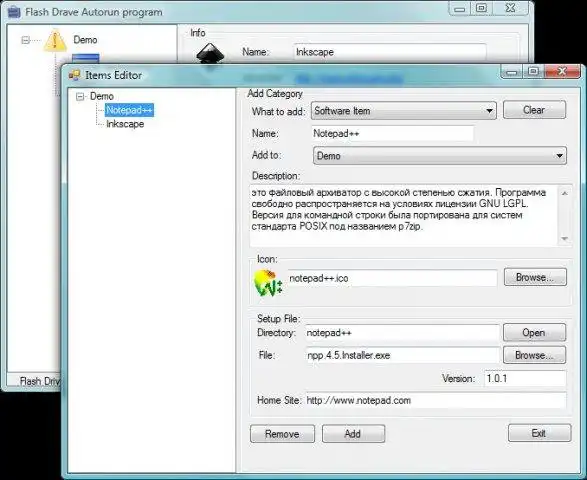This screenshot has height=480, width=587.
Task: Close the Items Editor window
Action: pyautogui.click(x=562, y=71)
